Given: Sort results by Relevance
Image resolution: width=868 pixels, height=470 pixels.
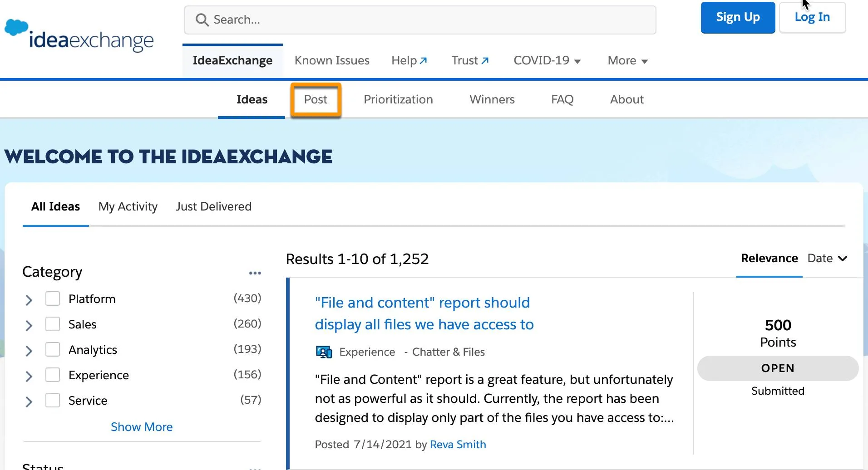Looking at the screenshot, I should tap(769, 258).
